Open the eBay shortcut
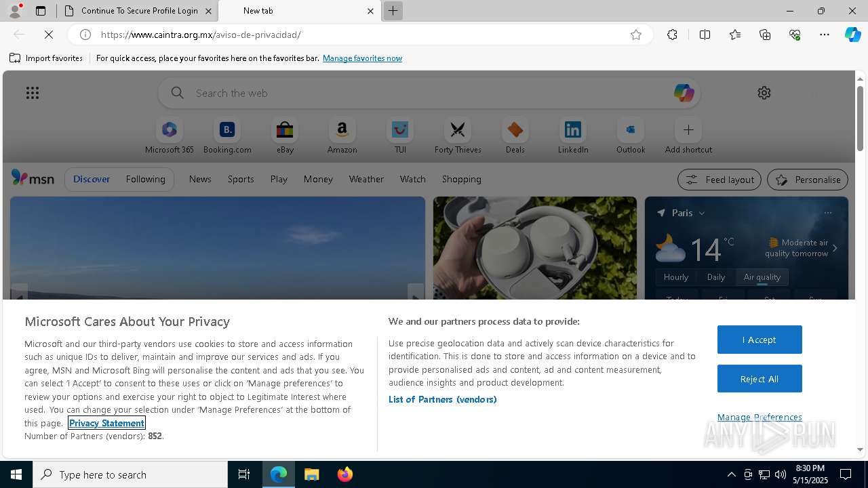 (285, 136)
